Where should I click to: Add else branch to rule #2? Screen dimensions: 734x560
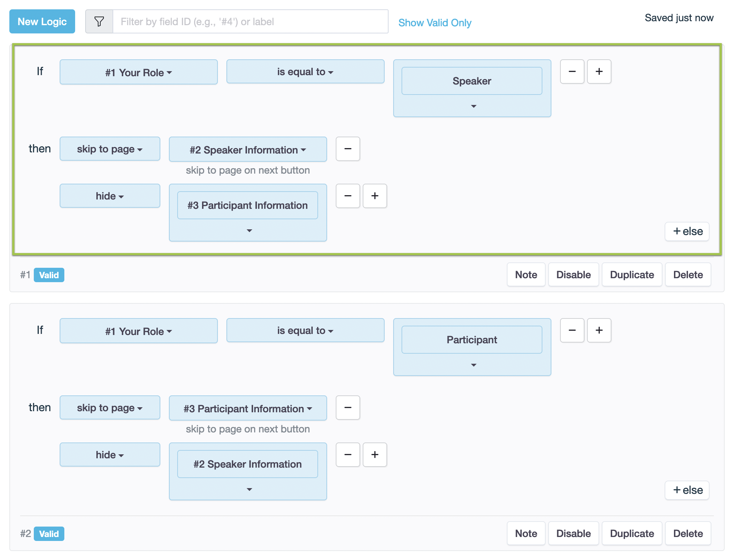(x=687, y=490)
